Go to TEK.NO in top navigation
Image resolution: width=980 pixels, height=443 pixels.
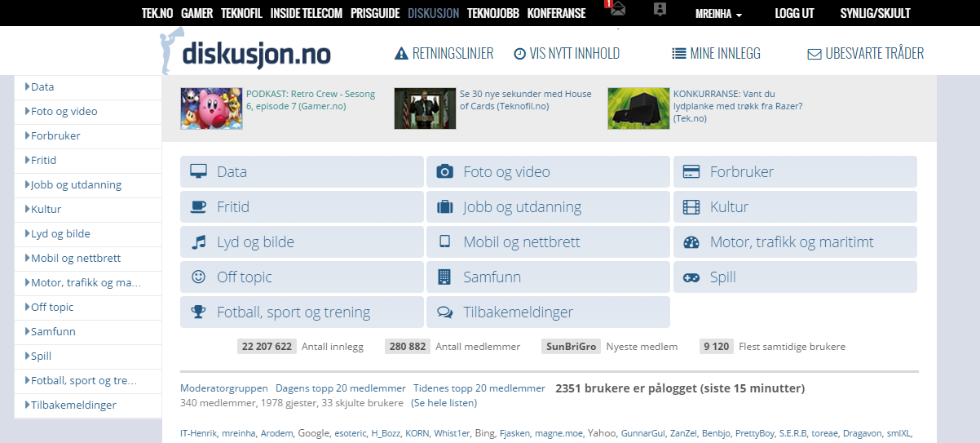coord(157,14)
